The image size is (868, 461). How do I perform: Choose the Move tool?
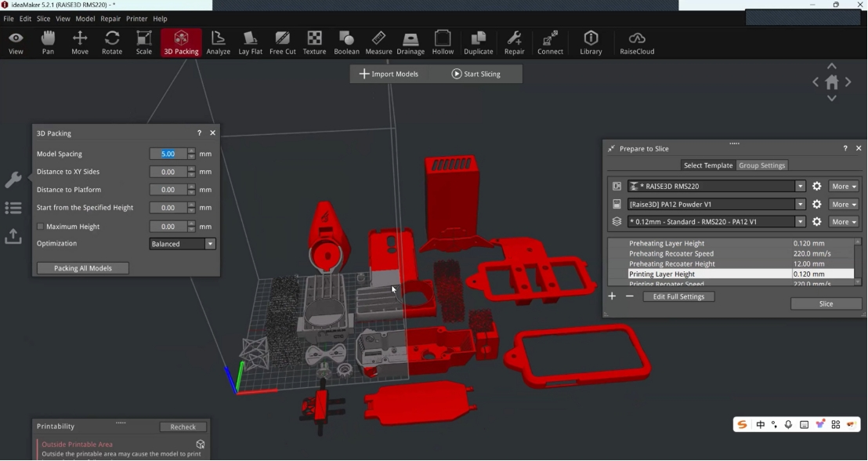(80, 42)
